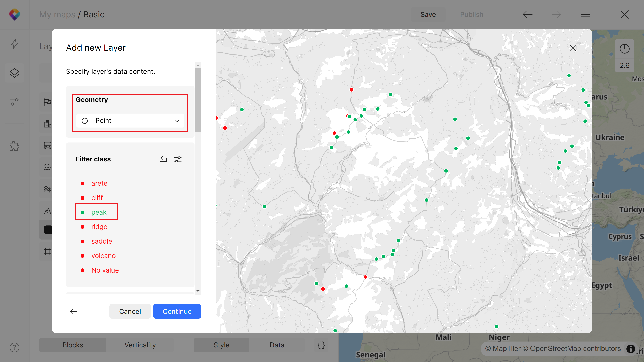Click the back arrow in the dialog footer
644x362 pixels.
pos(73,311)
